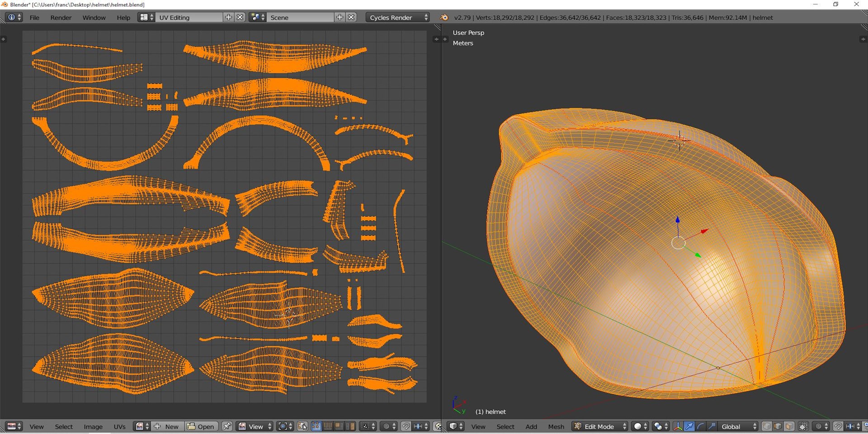Viewport: 868px width, 434px height.
Task: Open the Render menu
Action: (x=61, y=18)
